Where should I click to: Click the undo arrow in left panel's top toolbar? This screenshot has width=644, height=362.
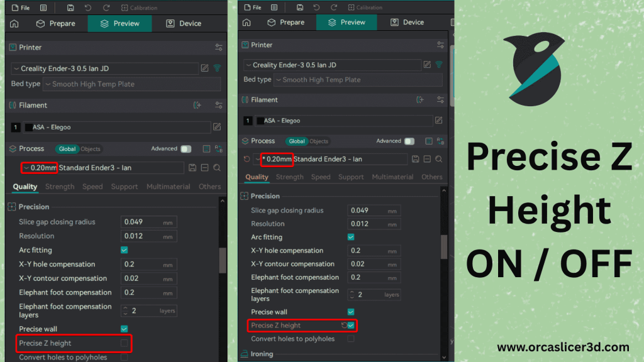[x=87, y=8]
